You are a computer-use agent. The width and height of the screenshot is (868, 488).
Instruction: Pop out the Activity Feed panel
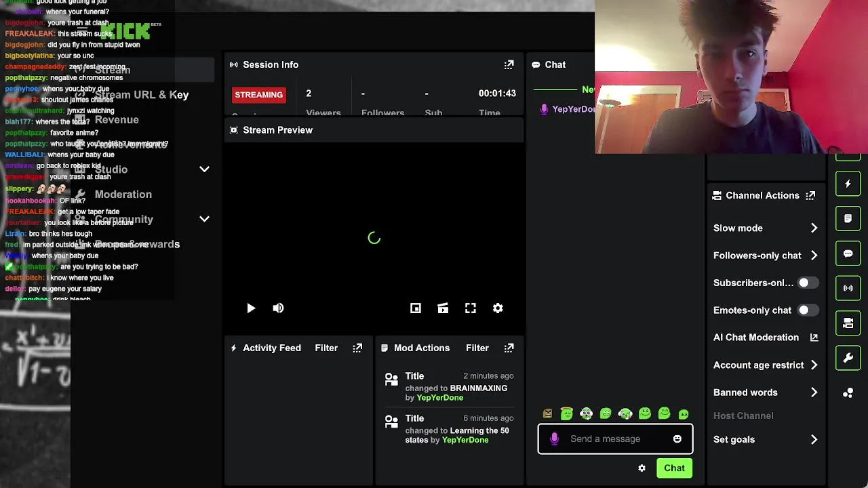coord(357,348)
